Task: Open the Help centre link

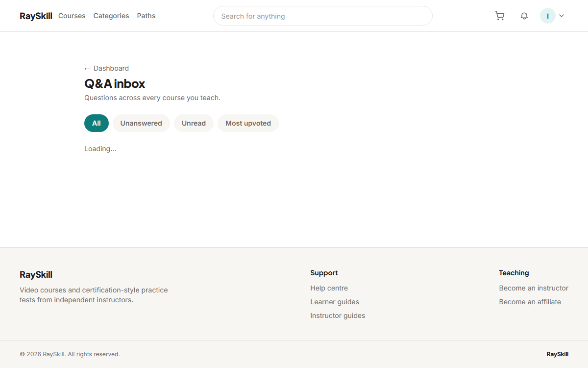Action: point(329,288)
